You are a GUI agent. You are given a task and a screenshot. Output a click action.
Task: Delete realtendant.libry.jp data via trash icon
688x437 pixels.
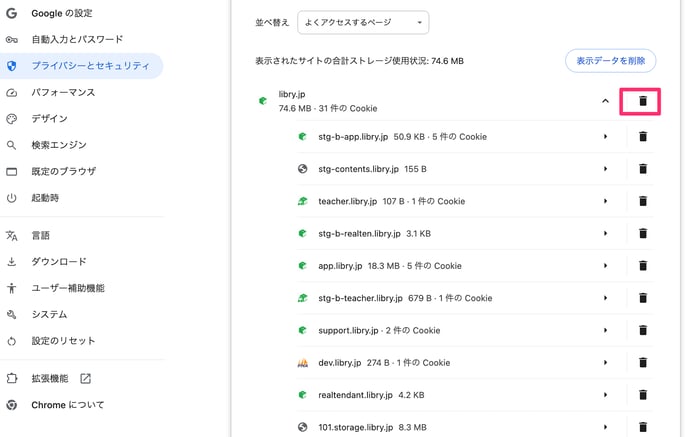pos(643,395)
